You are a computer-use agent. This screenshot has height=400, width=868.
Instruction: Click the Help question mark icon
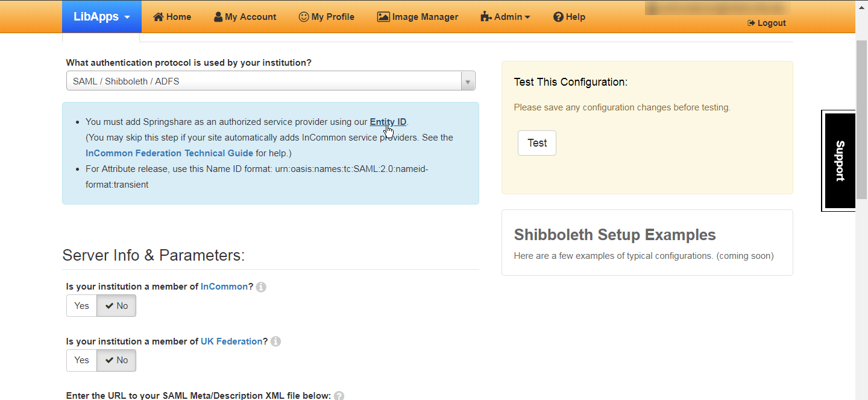coord(558,17)
